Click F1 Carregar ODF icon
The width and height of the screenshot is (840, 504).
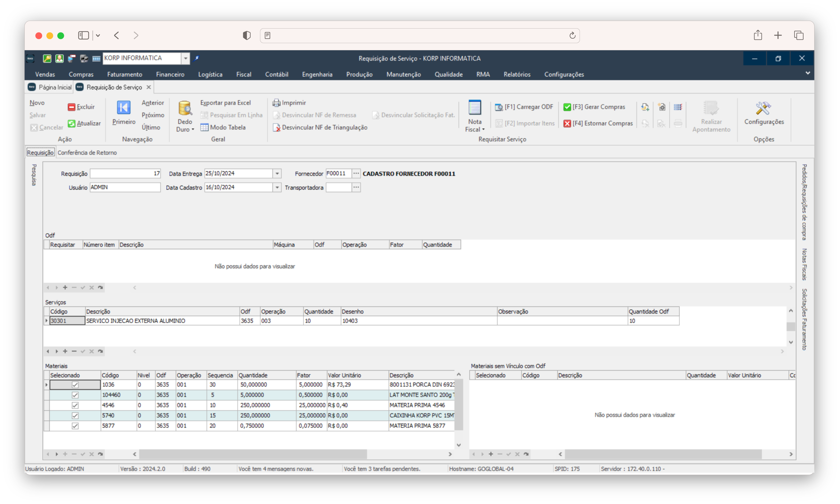click(x=499, y=107)
